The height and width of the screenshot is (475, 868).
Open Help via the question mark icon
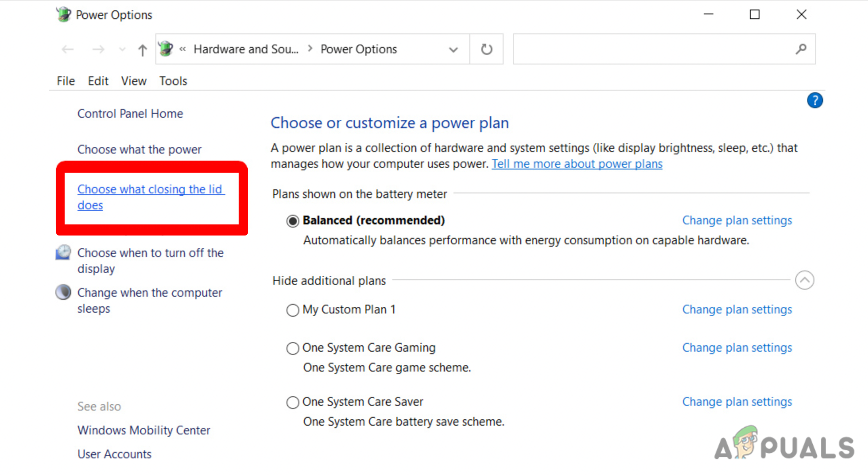point(815,100)
